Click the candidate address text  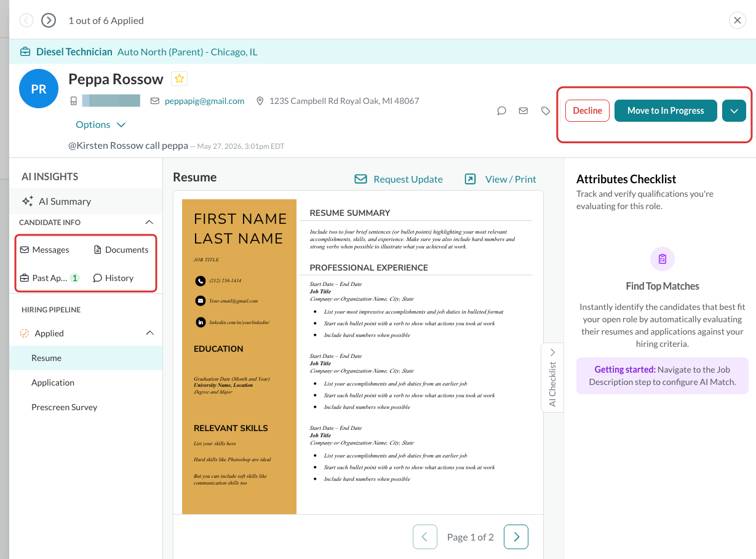(344, 101)
